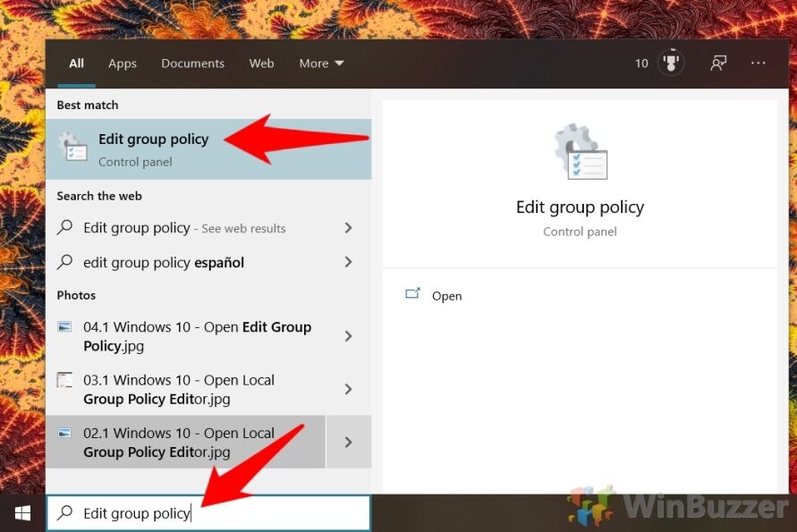Image resolution: width=797 pixels, height=532 pixels.
Task: Click the search input field in taskbar
Action: (x=209, y=513)
